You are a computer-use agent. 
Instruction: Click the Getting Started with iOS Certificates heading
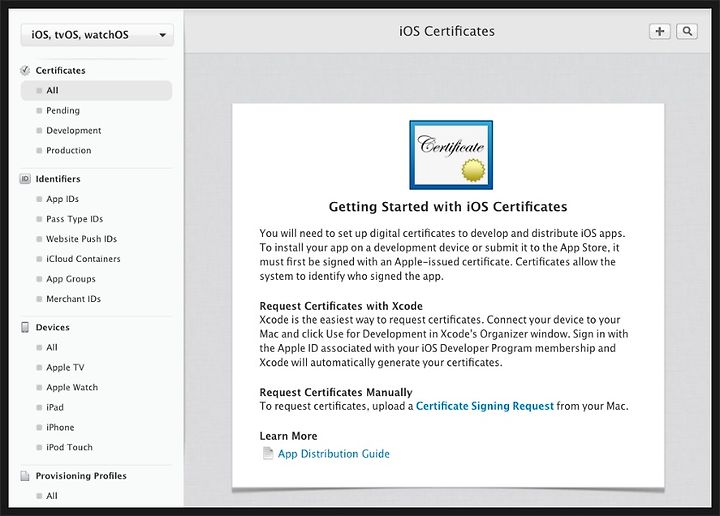tap(448, 207)
